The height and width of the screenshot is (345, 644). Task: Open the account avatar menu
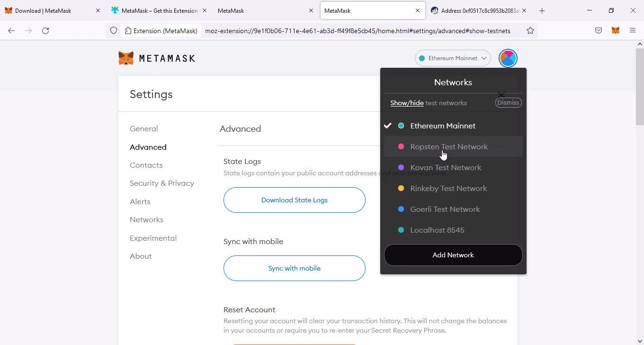coord(508,58)
